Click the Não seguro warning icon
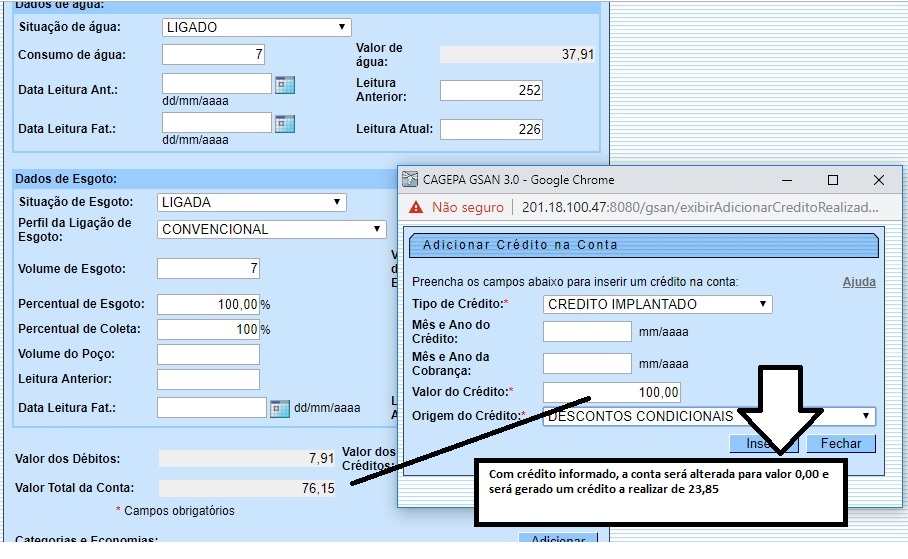Viewport: 908px width, 559px height. pyautogui.click(x=416, y=207)
